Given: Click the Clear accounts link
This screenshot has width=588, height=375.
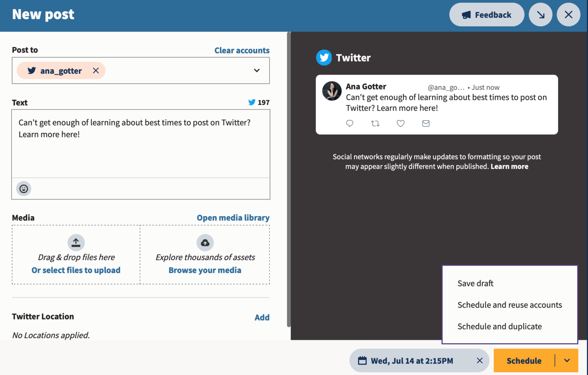Looking at the screenshot, I should click(x=242, y=50).
